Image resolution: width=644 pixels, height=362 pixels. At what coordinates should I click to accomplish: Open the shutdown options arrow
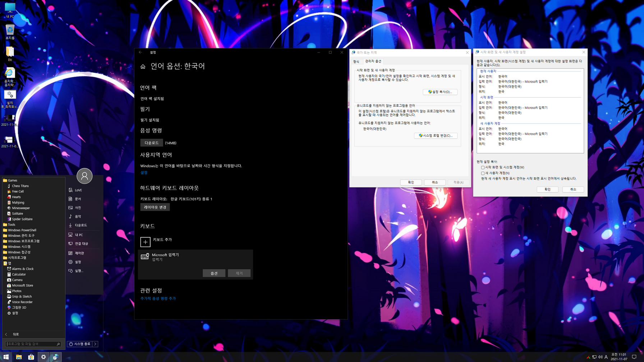point(95,344)
